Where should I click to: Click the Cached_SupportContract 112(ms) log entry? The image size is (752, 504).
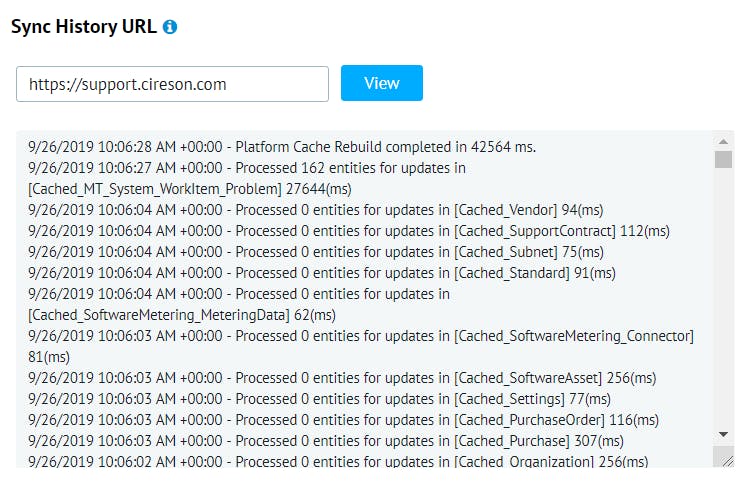(x=349, y=231)
